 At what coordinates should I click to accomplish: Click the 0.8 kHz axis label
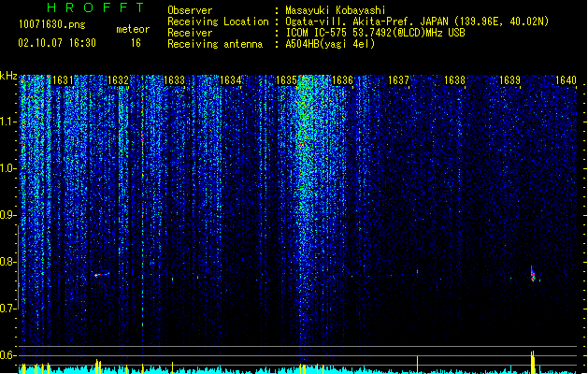[x=7, y=262]
